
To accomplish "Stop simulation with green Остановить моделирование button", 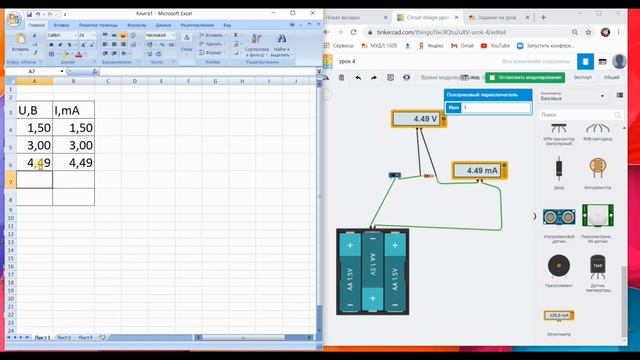I will [x=525, y=77].
